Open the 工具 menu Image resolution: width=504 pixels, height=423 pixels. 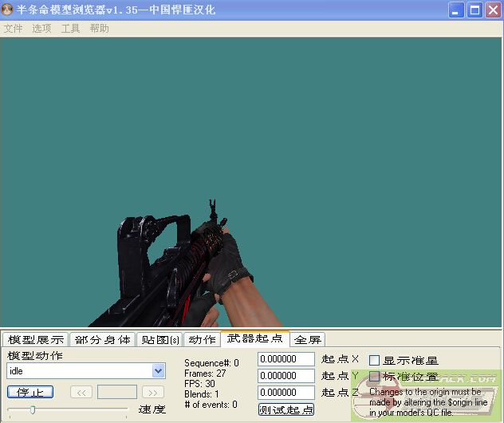pos(70,29)
